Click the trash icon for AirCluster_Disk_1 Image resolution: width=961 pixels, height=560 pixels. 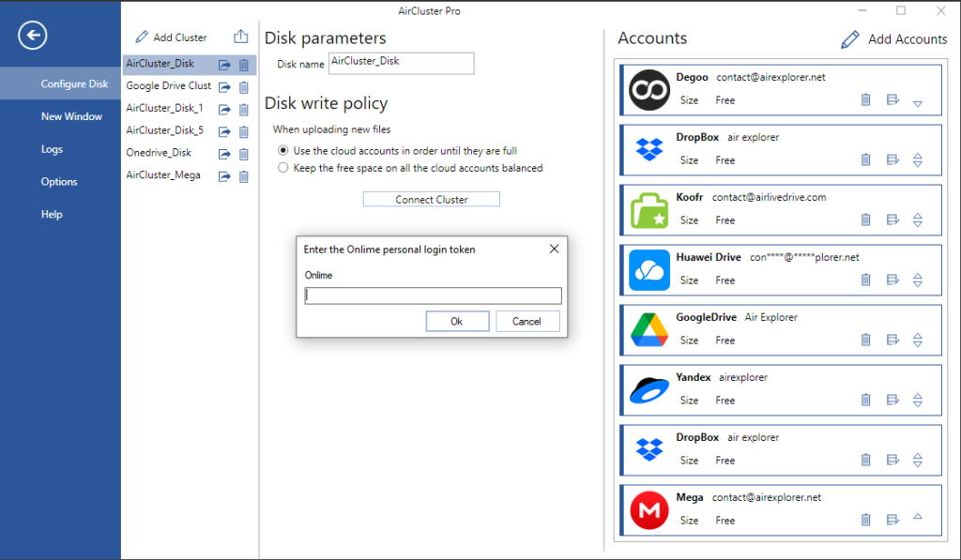coord(244,109)
